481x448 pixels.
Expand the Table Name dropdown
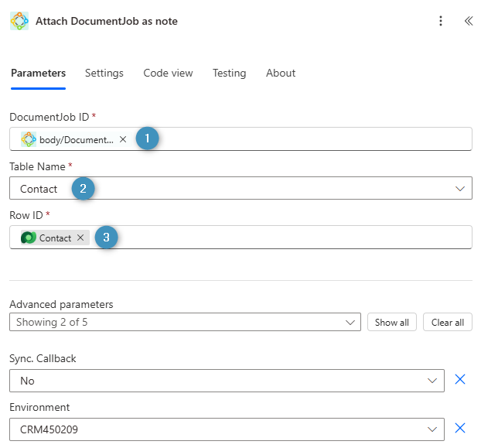(x=460, y=189)
